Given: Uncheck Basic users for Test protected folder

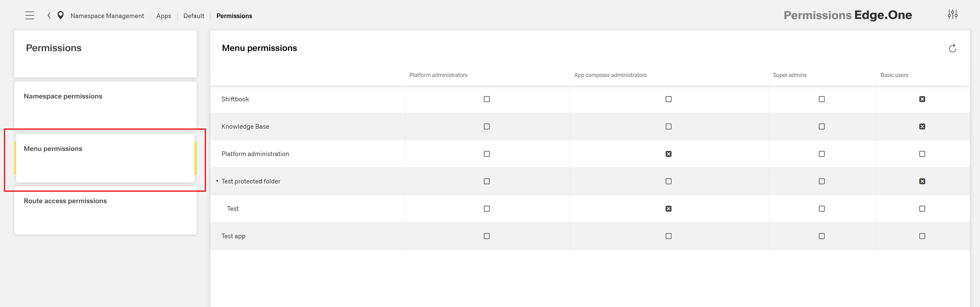Looking at the screenshot, I should (x=922, y=181).
